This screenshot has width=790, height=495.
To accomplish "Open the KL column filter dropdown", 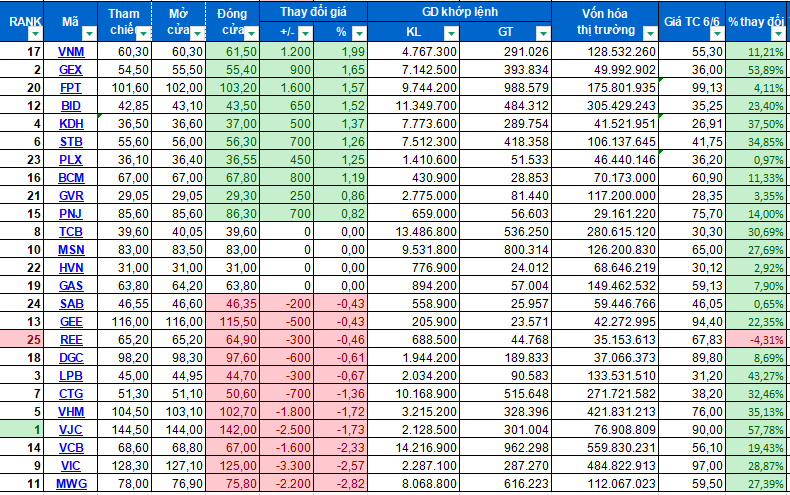I will click(451, 33).
